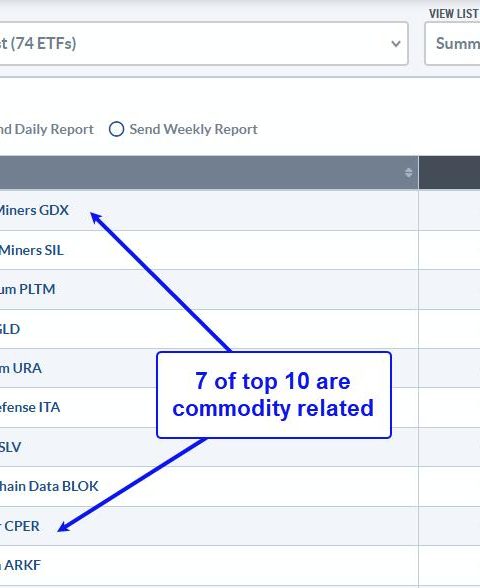This screenshot has width=480, height=588.
Task: Select the URA uranium ETF link
Action: (x=21, y=368)
